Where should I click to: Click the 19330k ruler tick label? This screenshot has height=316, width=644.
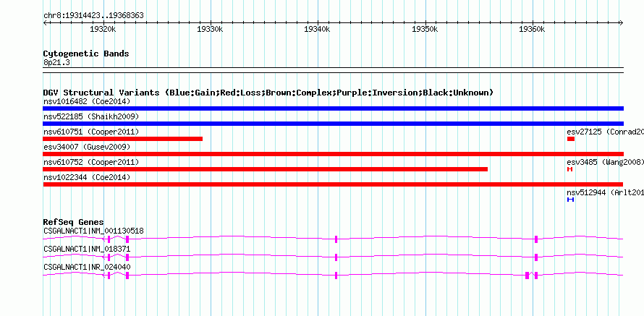click(210, 29)
